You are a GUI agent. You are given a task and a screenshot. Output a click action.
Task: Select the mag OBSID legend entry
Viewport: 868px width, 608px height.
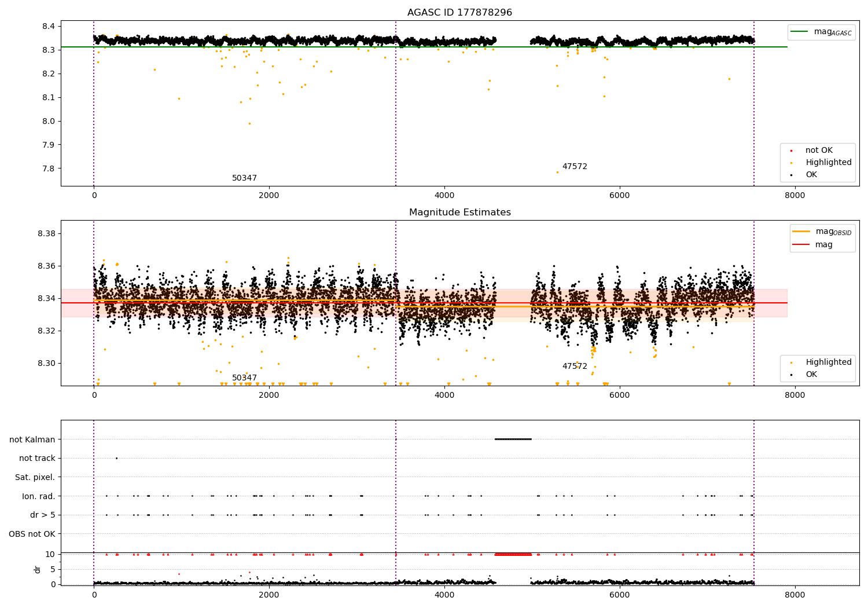tap(822, 232)
